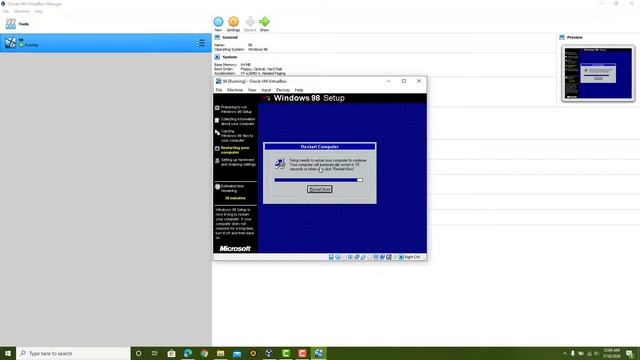Image resolution: width=640 pixels, height=360 pixels.
Task: Open Devices menu in the VM window
Action: pos(282,90)
